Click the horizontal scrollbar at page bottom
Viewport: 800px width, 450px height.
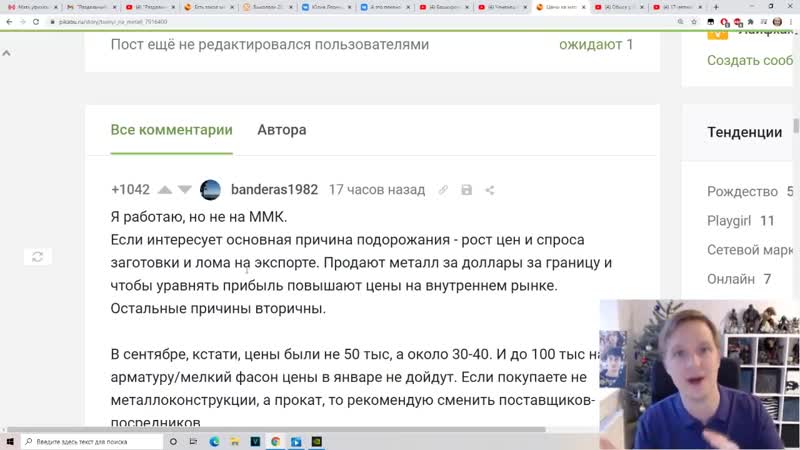point(276,430)
